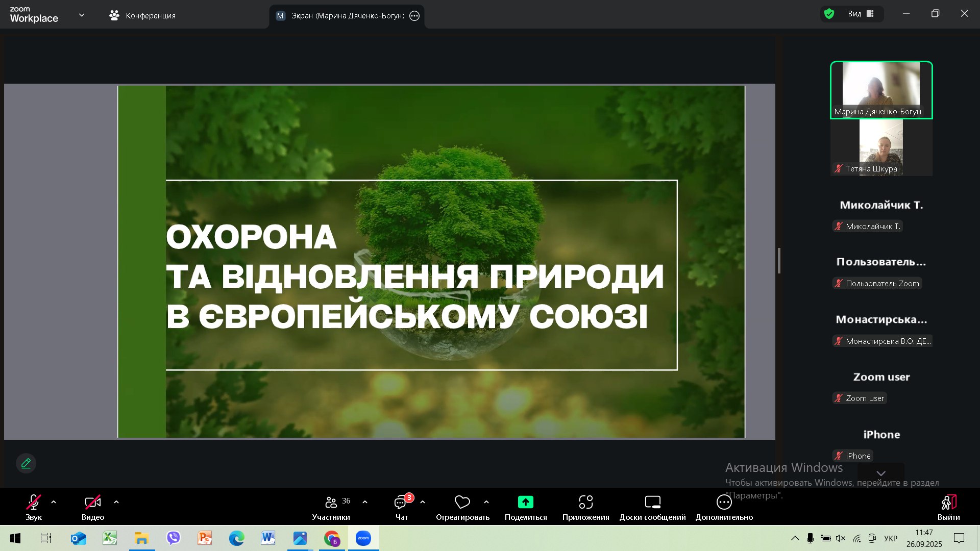Image resolution: width=980 pixels, height=551 pixels.
Task: Expand the video options arrow next to Видео
Action: [x=116, y=502]
